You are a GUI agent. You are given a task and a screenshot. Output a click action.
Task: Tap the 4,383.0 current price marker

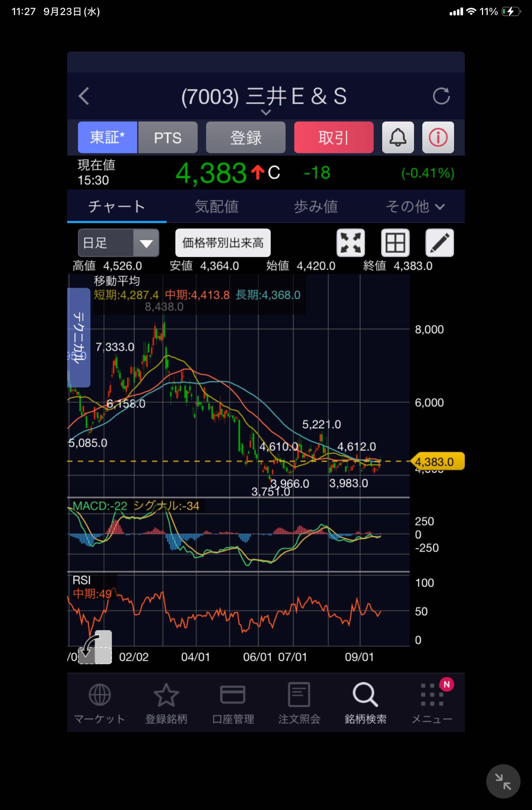[x=438, y=461]
